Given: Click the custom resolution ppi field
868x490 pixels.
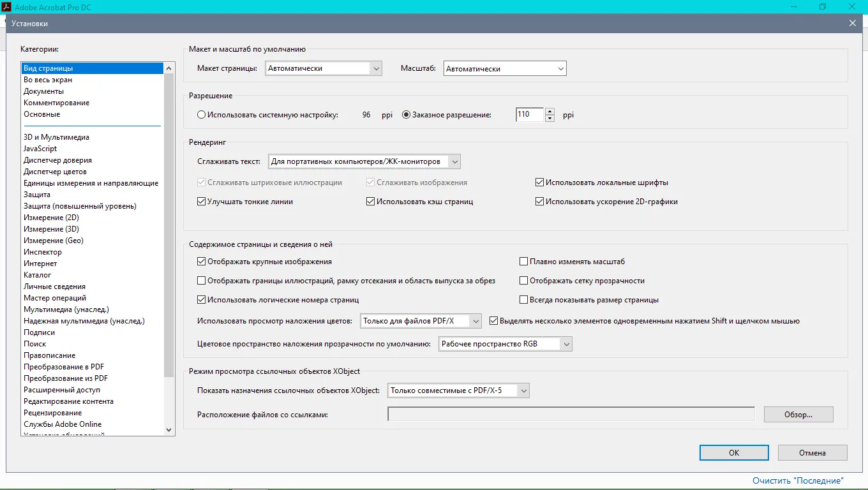Looking at the screenshot, I should tap(529, 115).
